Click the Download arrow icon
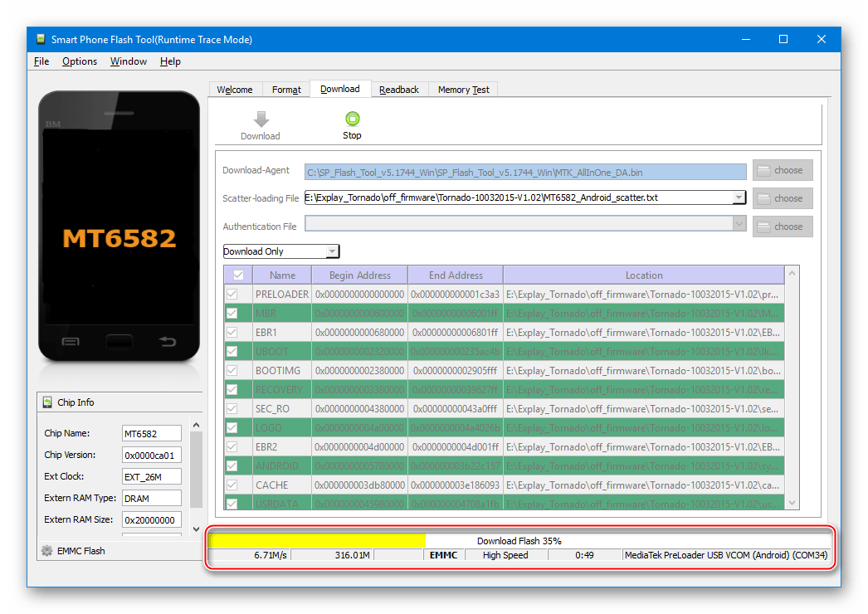 261,119
